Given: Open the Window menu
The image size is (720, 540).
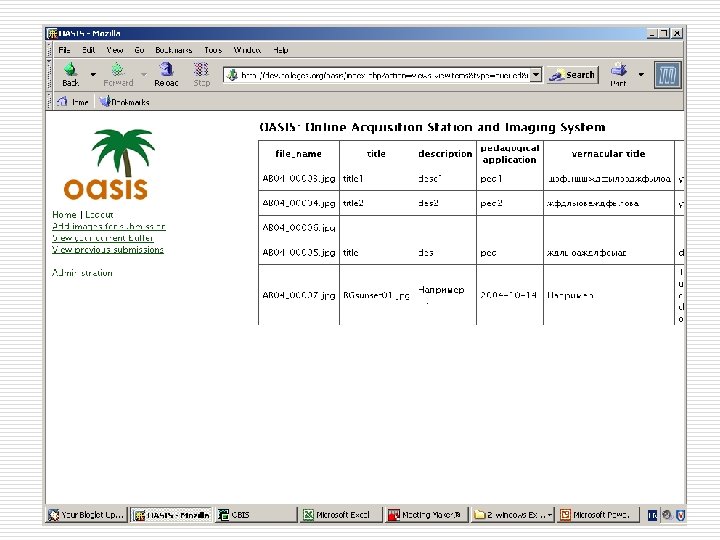Looking at the screenshot, I should (248, 50).
